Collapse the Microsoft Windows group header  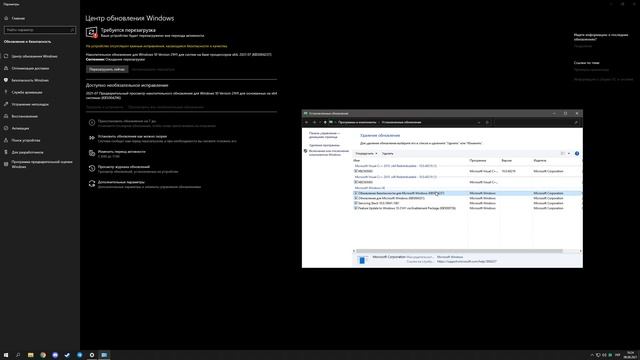click(370, 188)
